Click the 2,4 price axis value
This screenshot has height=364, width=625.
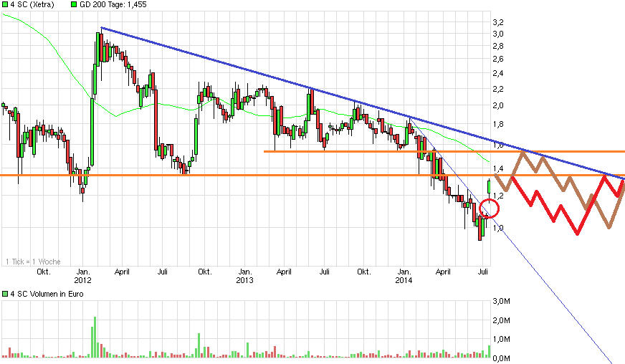click(x=498, y=73)
